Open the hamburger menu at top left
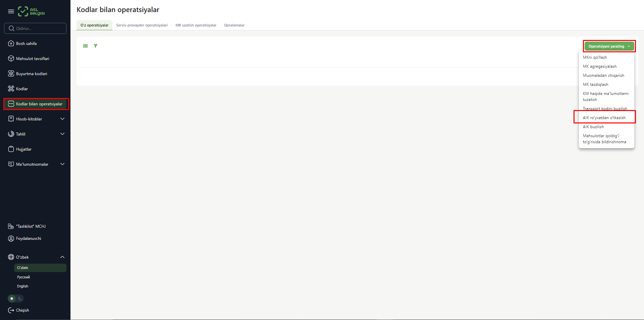Viewport: 644px width, 320px height. click(x=11, y=11)
